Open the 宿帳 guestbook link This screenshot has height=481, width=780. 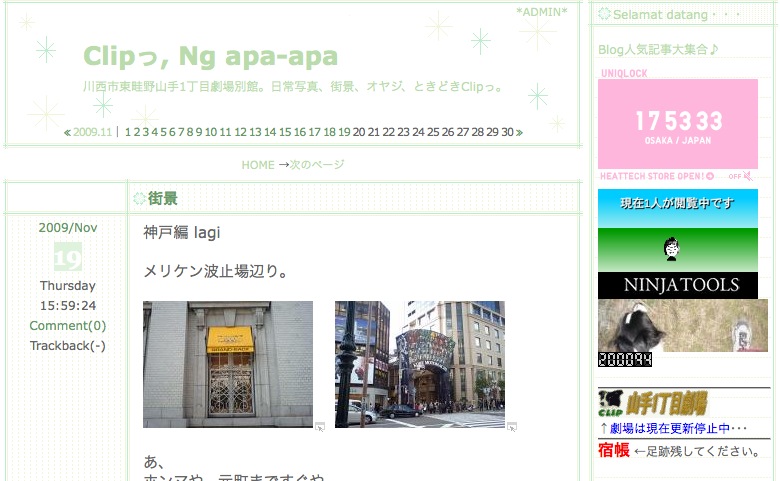[614, 450]
